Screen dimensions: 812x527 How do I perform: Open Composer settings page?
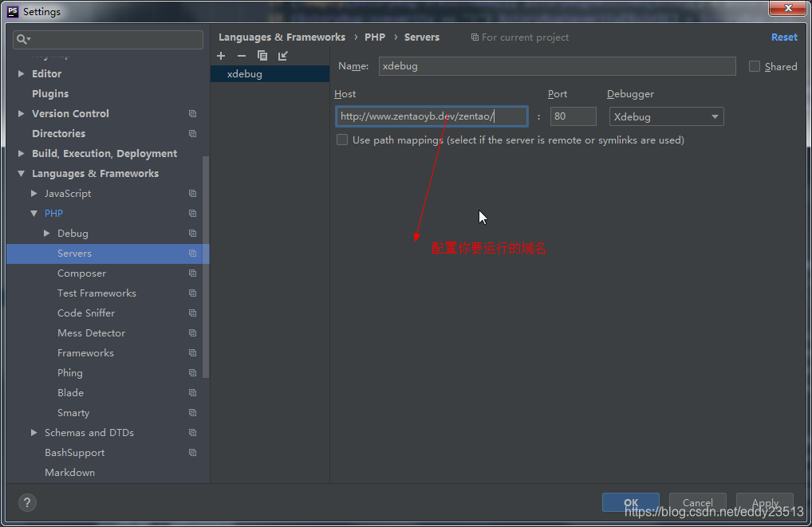81,273
